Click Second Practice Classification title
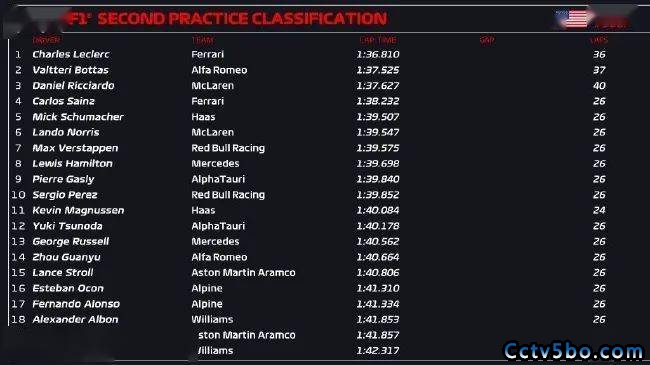Viewport: 650px width, 365px height. [242, 19]
